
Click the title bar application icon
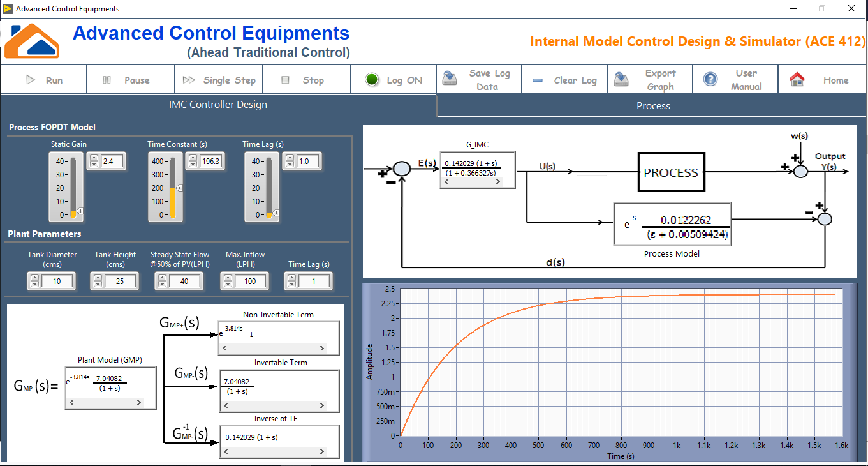(7, 9)
